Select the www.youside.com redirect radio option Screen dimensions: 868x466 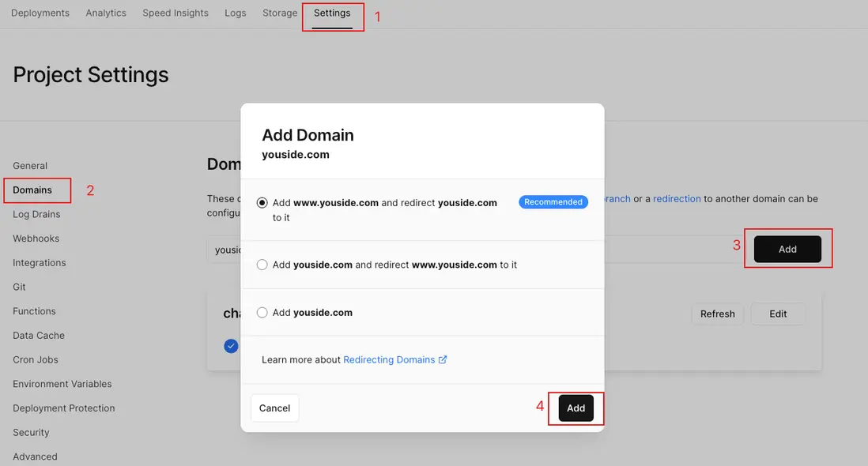262,203
